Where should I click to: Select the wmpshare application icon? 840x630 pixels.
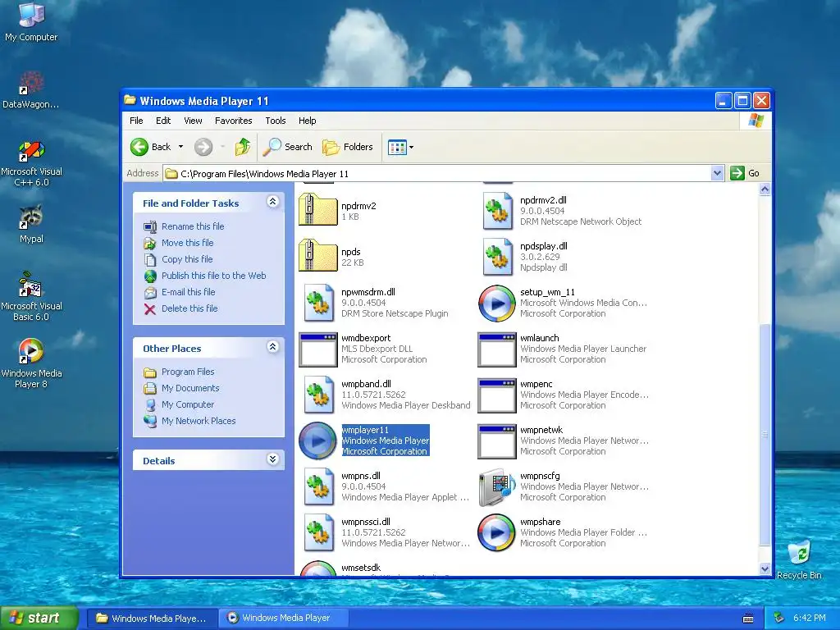click(x=496, y=532)
